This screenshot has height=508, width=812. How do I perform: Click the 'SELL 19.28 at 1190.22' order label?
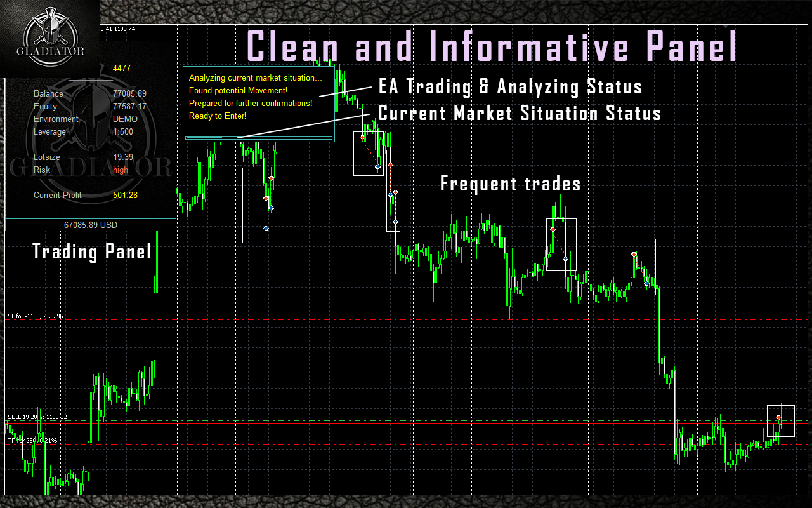[x=37, y=417]
